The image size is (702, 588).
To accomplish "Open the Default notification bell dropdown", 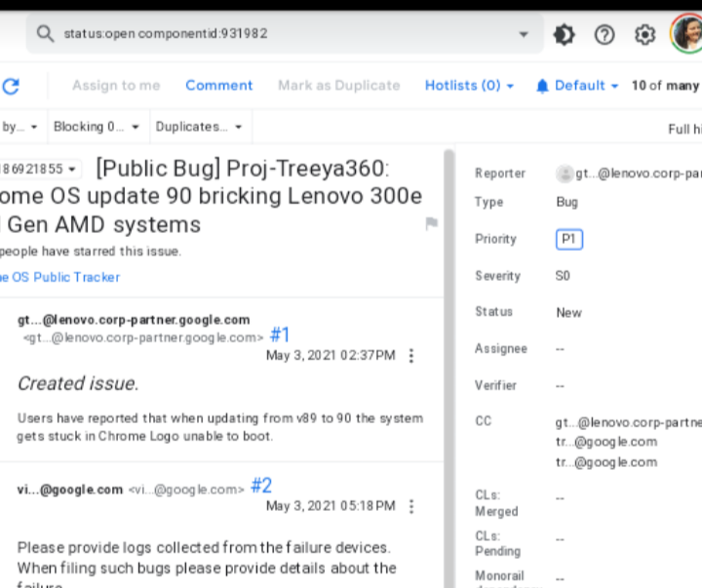I will click(x=576, y=86).
